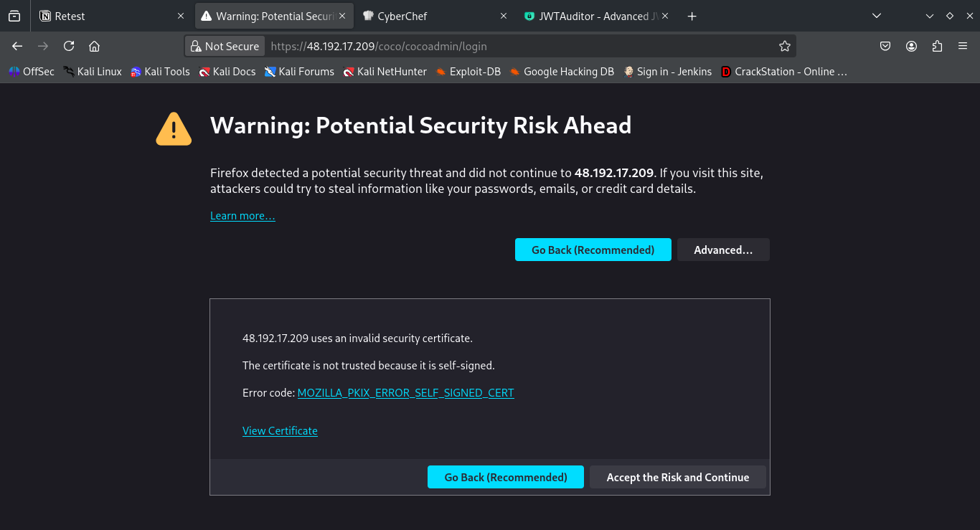
Task: Click the Not Secure site identity indicator
Action: (x=225, y=46)
